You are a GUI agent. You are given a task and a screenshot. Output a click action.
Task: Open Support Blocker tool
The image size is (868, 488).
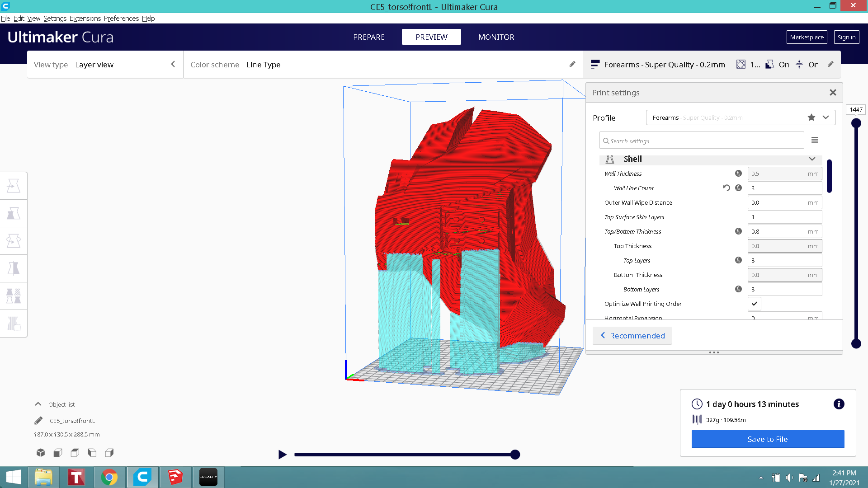point(14,324)
